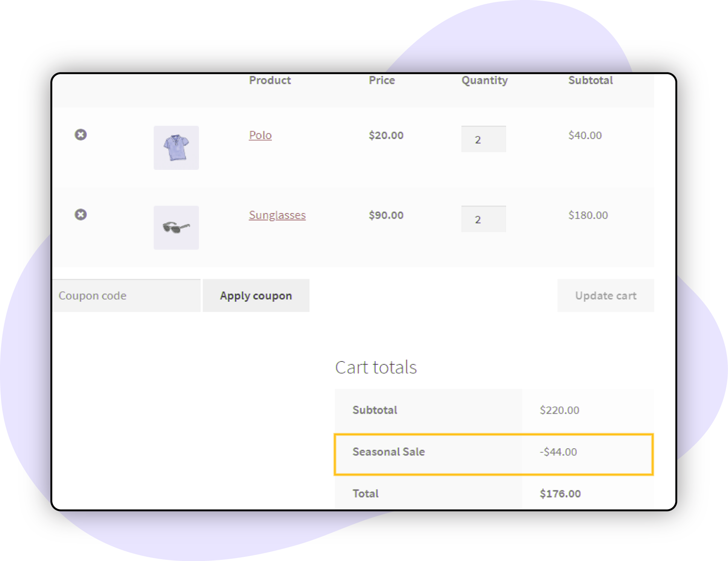Toggle remove on Sunglasses item
Image resolution: width=728 pixels, height=561 pixels.
tap(80, 215)
